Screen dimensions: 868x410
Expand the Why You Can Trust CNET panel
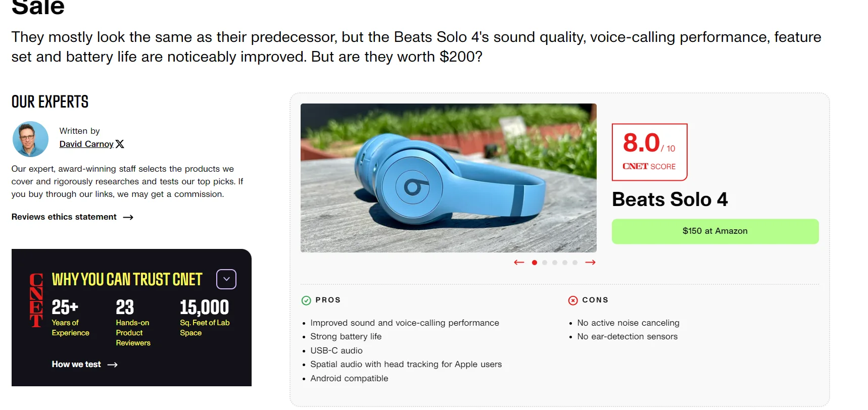pos(226,279)
